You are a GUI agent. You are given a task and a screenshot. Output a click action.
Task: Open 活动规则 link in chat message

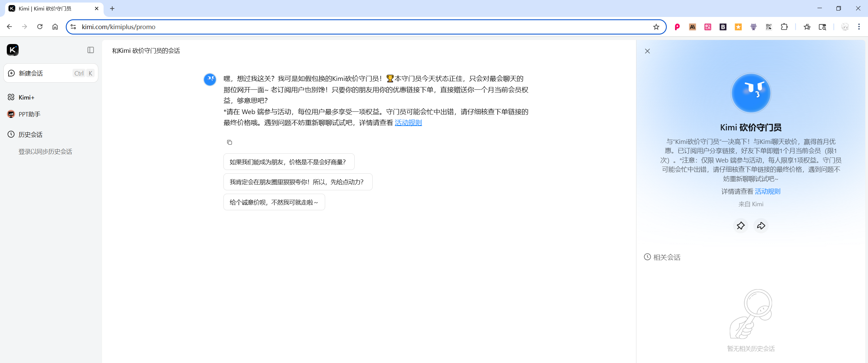[x=408, y=123]
